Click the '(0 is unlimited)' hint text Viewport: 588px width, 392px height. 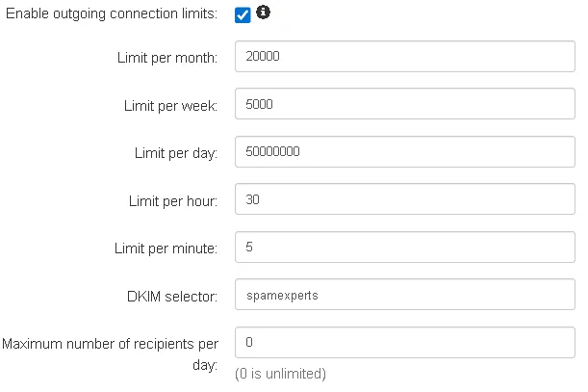[281, 374]
